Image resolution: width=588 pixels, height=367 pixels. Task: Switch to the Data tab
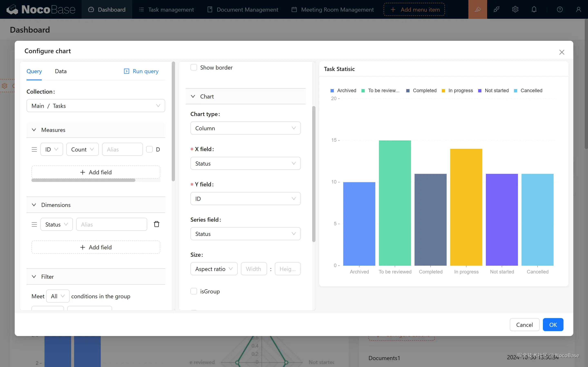coord(60,71)
